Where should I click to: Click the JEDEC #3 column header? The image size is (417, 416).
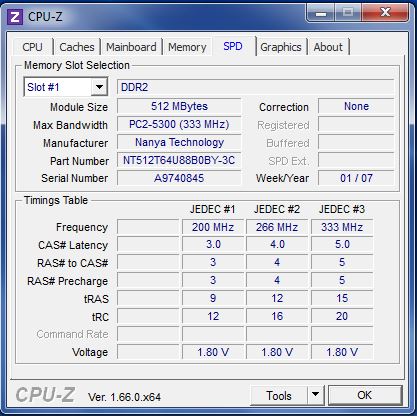click(x=342, y=209)
